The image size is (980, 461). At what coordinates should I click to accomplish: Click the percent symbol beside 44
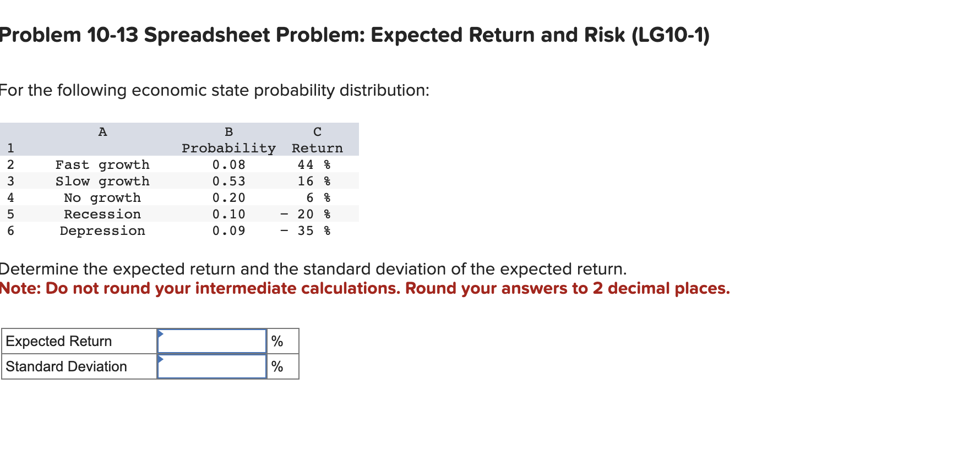click(326, 164)
